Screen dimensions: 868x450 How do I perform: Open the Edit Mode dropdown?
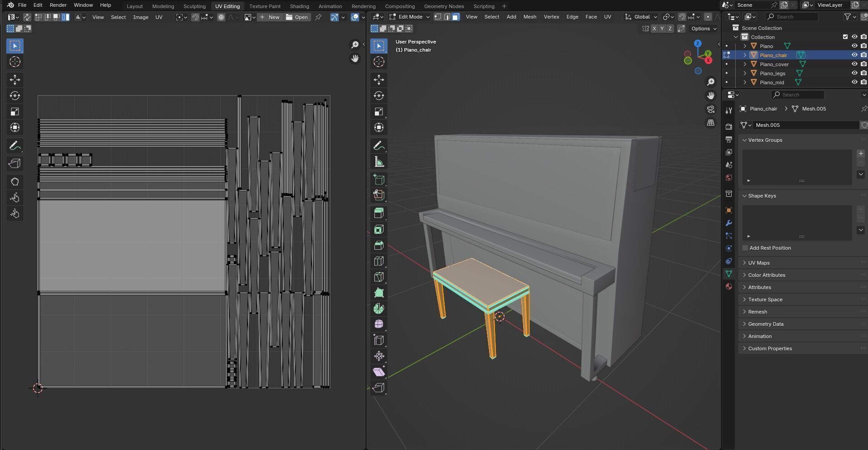coord(409,17)
